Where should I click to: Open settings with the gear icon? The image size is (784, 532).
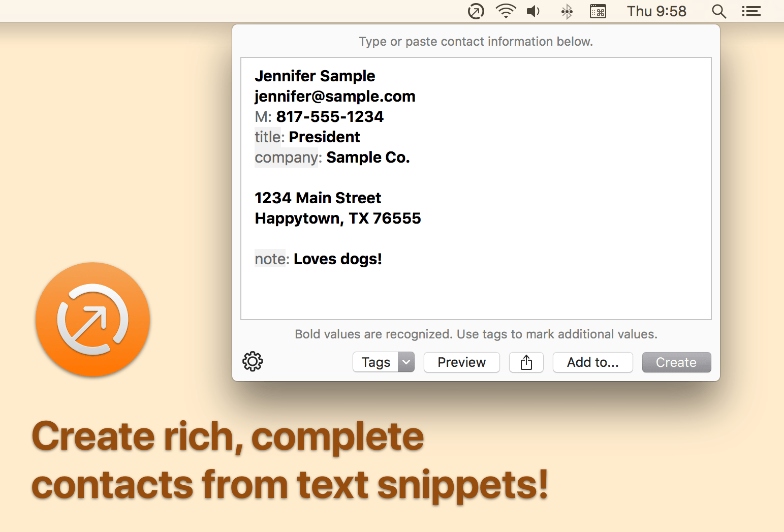(x=253, y=362)
